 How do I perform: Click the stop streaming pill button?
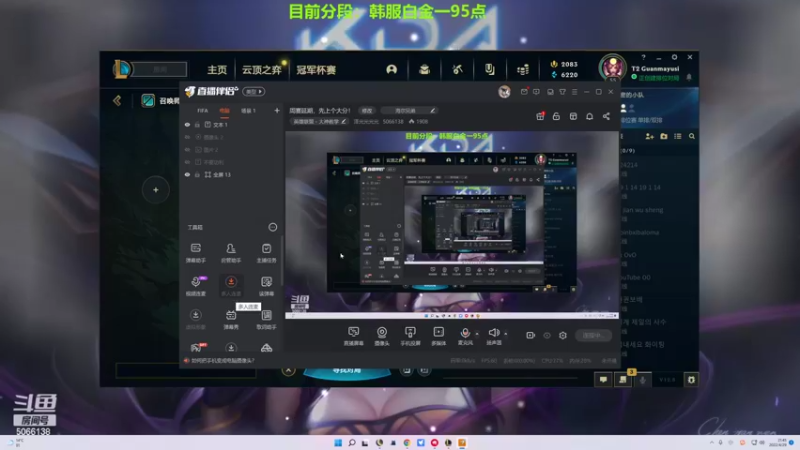[593, 335]
